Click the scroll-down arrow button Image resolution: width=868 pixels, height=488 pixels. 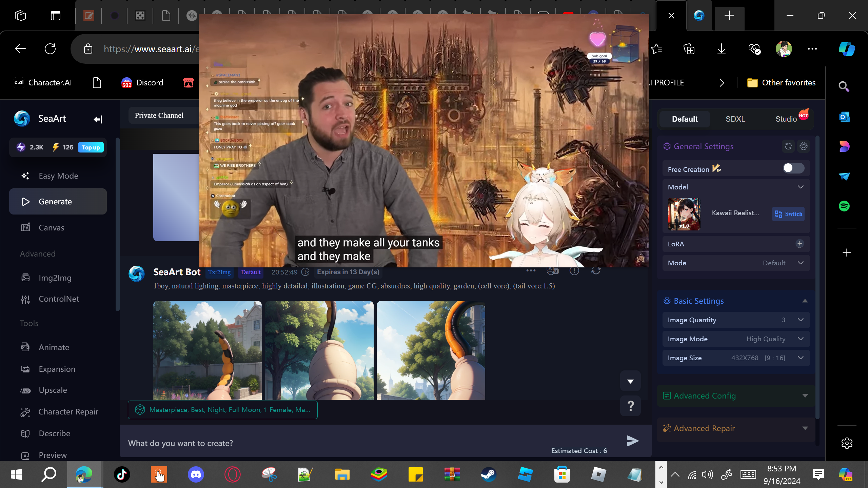[630, 381]
